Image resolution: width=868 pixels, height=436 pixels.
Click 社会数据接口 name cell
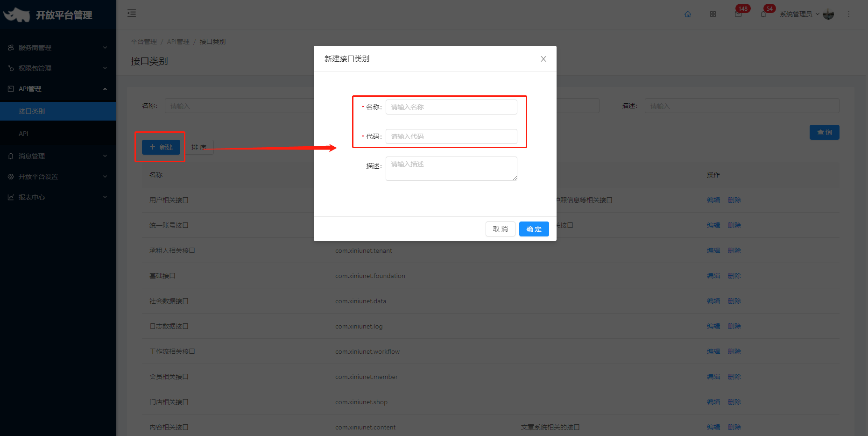(x=169, y=301)
